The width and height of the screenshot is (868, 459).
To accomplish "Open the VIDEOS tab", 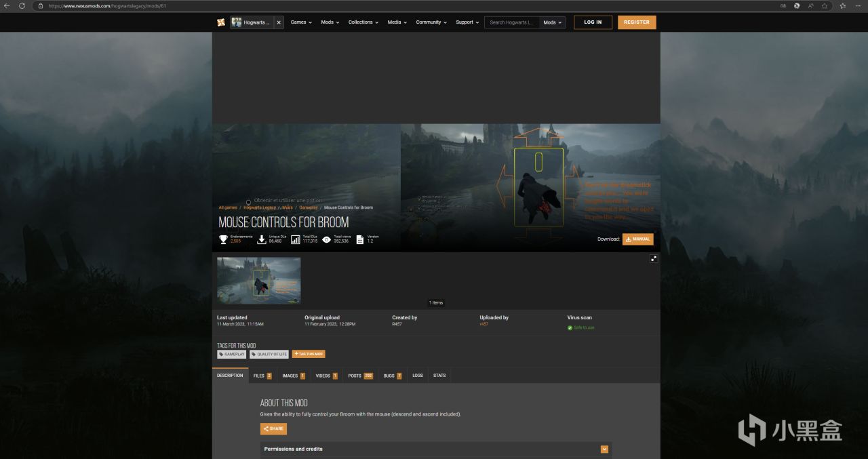I will 326,376.
